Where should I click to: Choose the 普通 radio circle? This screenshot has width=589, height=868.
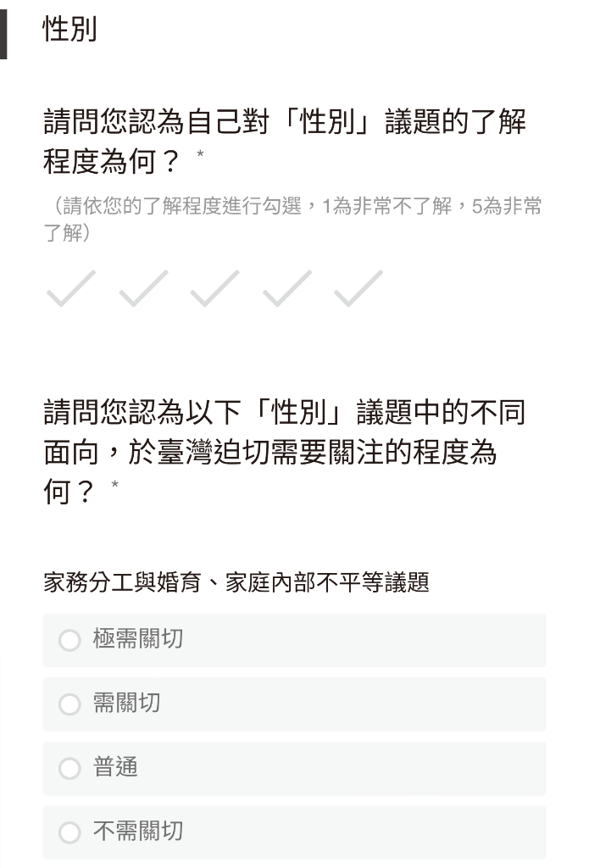click(x=69, y=768)
